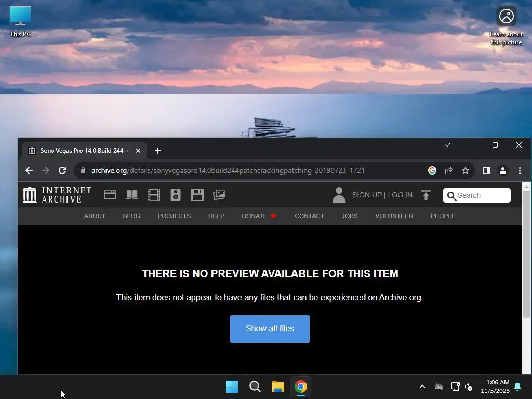Open the Chrome profile icon
Screen dimensions: 532x399
[x=503, y=170]
